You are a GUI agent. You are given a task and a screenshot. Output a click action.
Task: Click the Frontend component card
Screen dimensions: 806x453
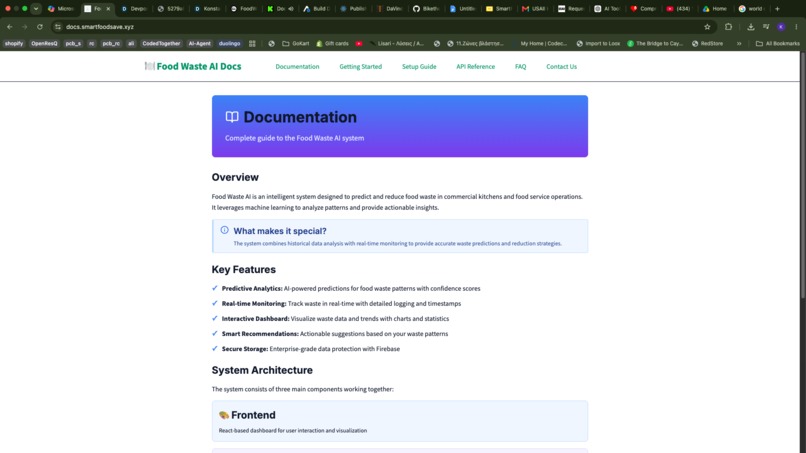400,421
